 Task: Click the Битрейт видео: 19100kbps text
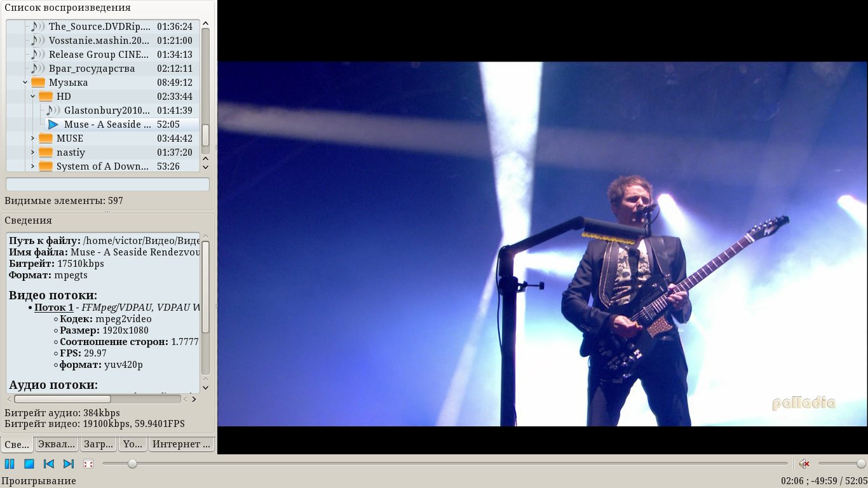95,424
